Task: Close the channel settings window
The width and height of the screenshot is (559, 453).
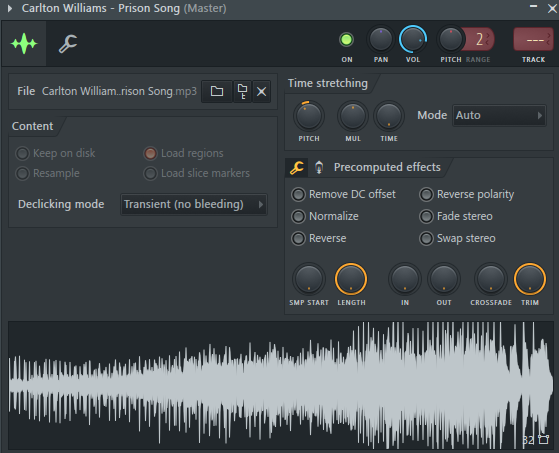Action: point(552,9)
